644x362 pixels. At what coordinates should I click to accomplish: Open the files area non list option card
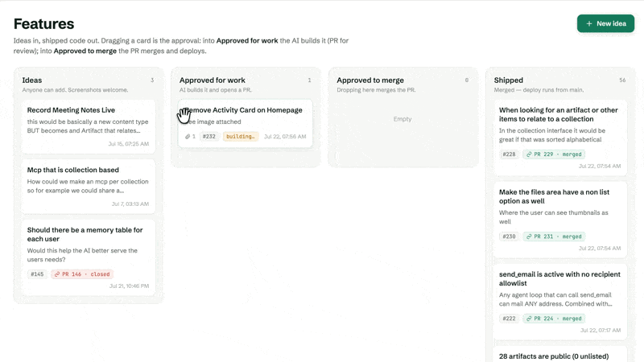[x=560, y=220]
